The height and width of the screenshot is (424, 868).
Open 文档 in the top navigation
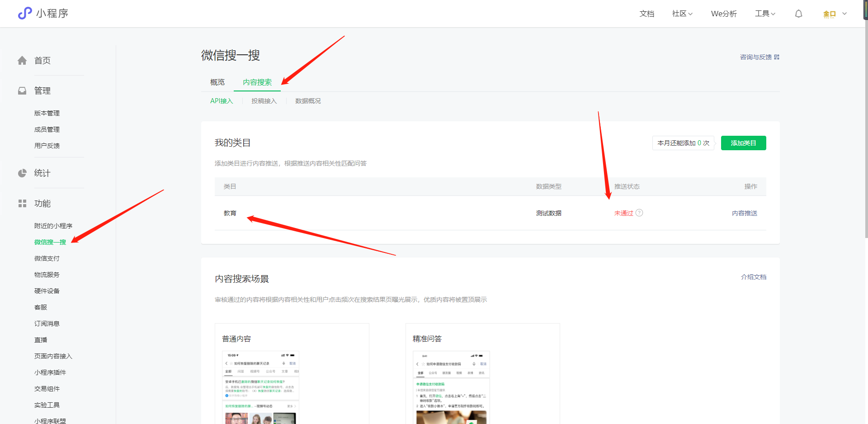coord(647,14)
